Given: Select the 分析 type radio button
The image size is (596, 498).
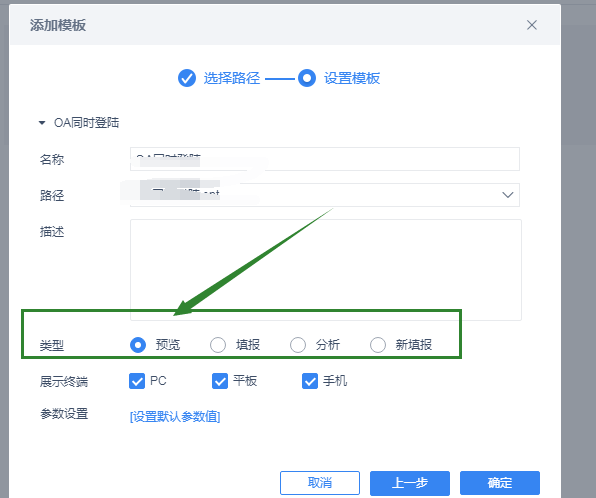Looking at the screenshot, I should [x=298, y=345].
